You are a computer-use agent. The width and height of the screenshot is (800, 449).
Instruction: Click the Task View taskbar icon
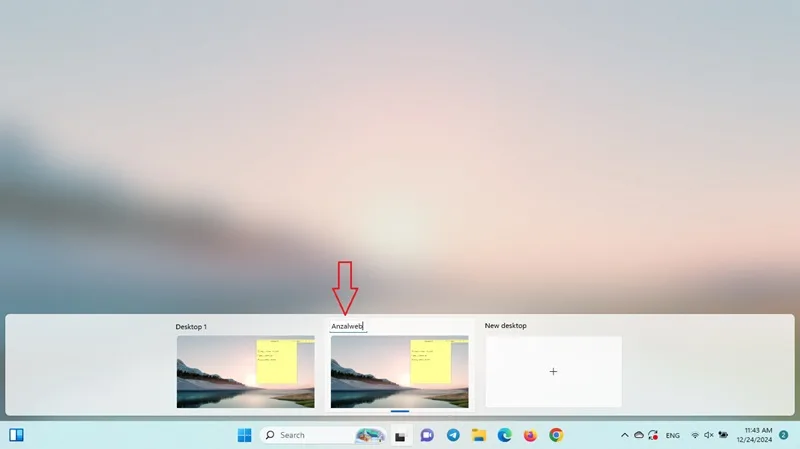[401, 436]
